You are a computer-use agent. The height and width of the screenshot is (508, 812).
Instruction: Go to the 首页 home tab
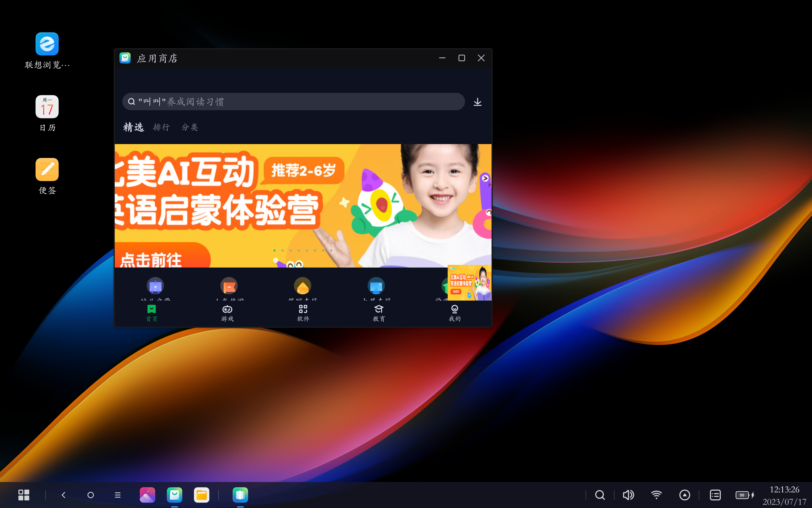[x=152, y=313]
